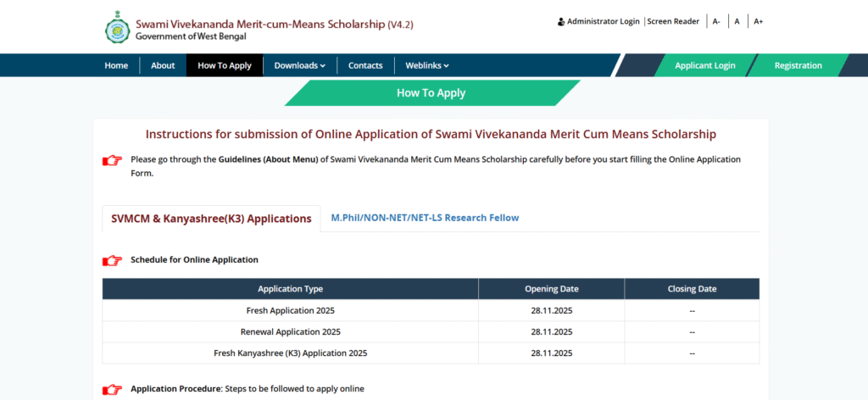
Task: Click the pointing hand icon beside Schedule heading
Action: [113, 260]
